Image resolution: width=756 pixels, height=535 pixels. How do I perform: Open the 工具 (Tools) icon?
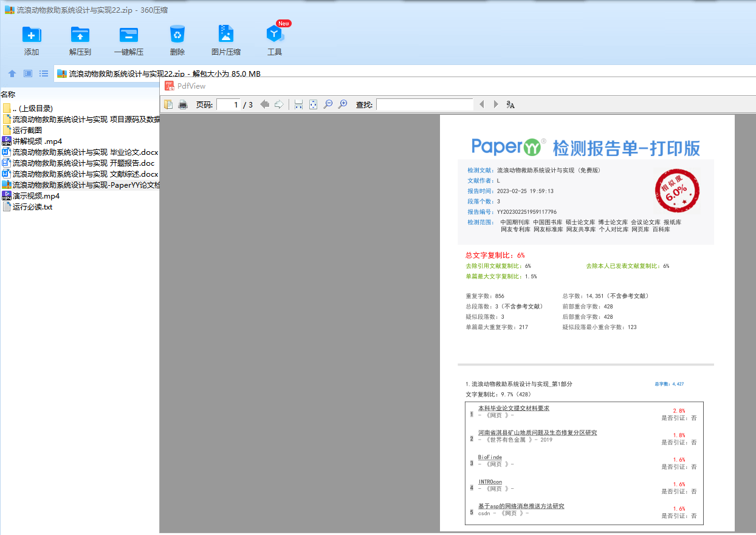click(275, 35)
